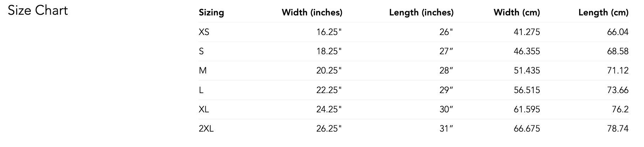Select the XS size row label

[204, 32]
